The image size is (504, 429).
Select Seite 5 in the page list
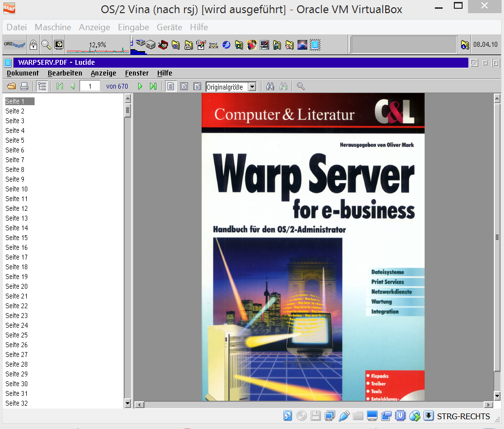[15, 140]
